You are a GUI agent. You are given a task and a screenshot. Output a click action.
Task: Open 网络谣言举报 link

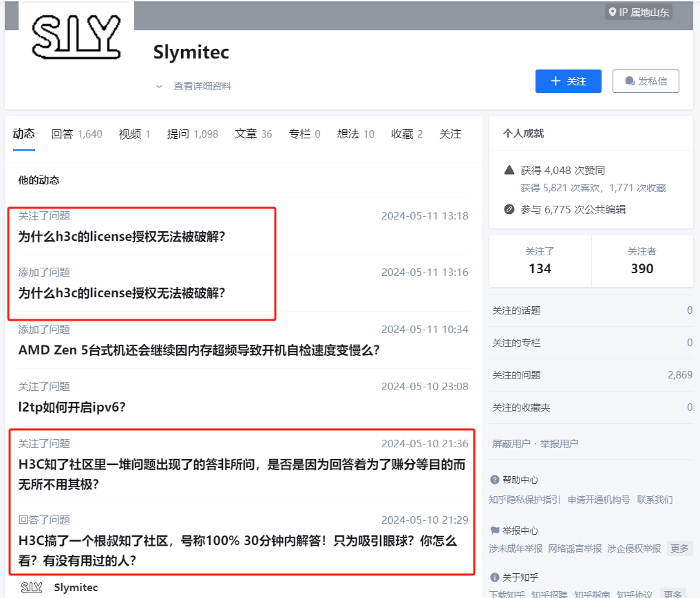[x=575, y=548]
